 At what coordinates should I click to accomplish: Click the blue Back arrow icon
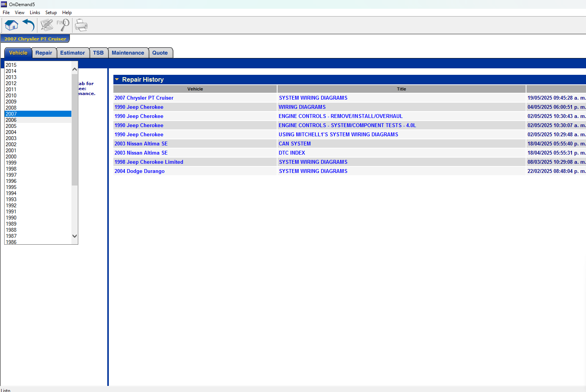29,26
